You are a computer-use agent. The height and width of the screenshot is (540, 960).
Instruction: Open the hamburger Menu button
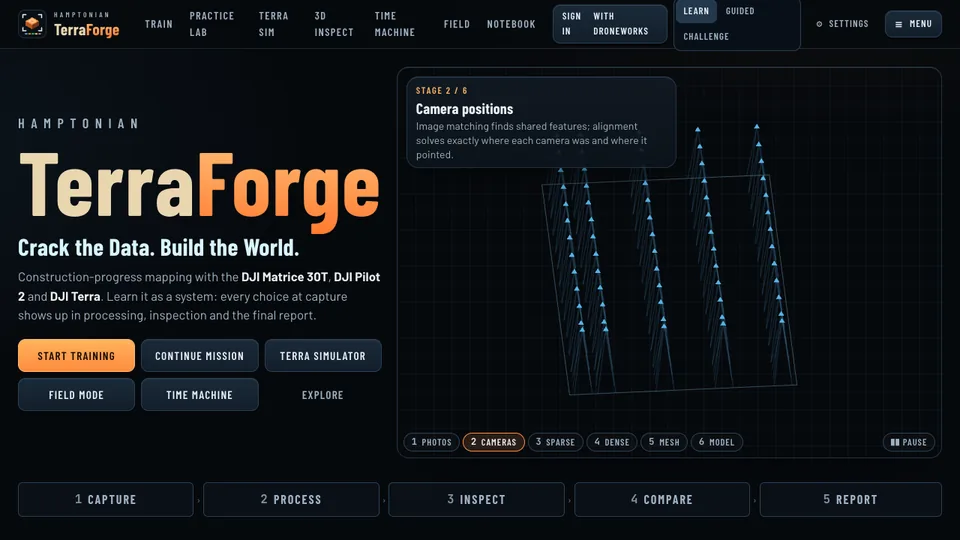pyautogui.click(x=913, y=24)
